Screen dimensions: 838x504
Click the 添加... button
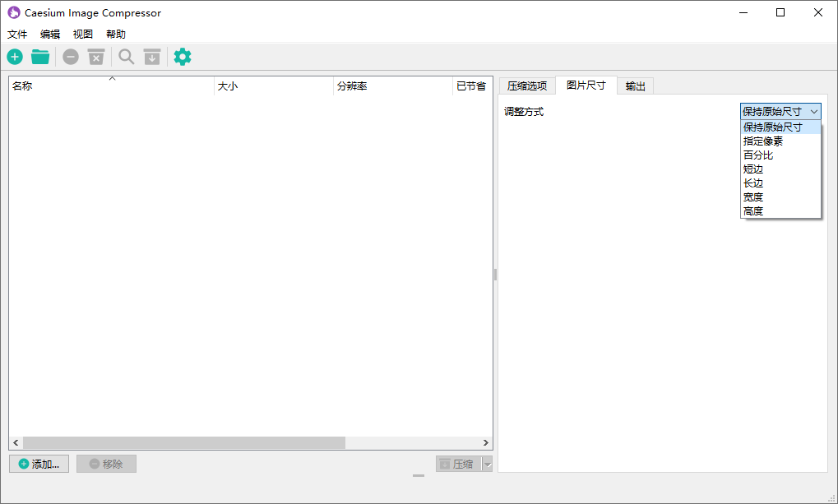[x=39, y=464]
